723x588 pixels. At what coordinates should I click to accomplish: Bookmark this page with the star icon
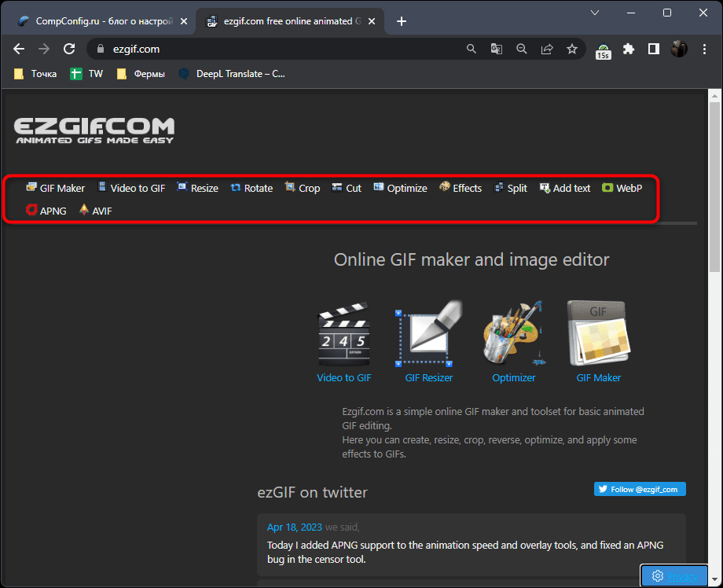coord(572,49)
